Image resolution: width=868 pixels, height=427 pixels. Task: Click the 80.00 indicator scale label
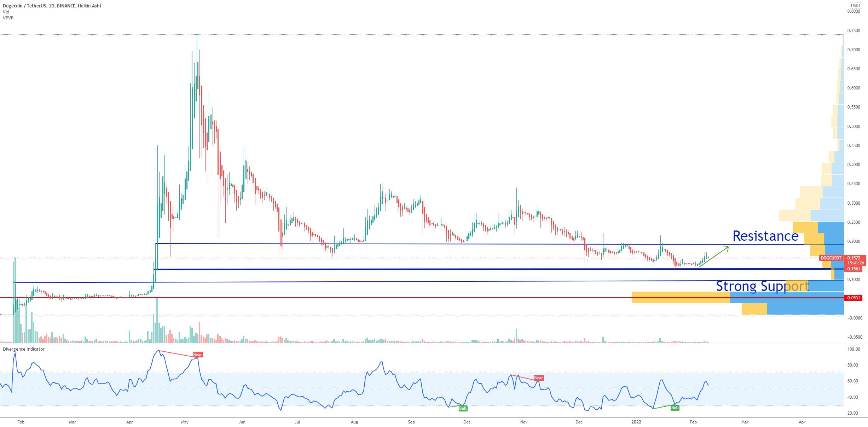pyautogui.click(x=853, y=365)
